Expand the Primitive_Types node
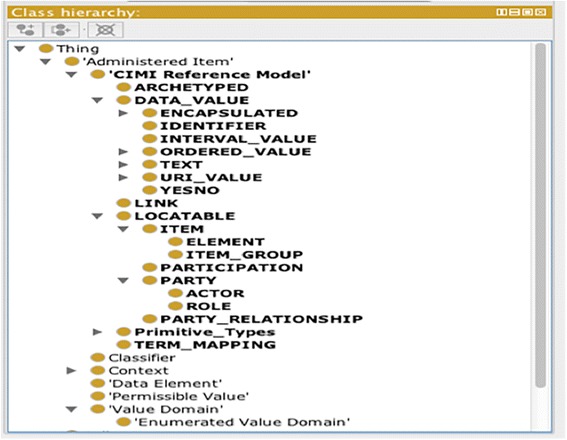This screenshot has height=440, width=567. (97, 332)
